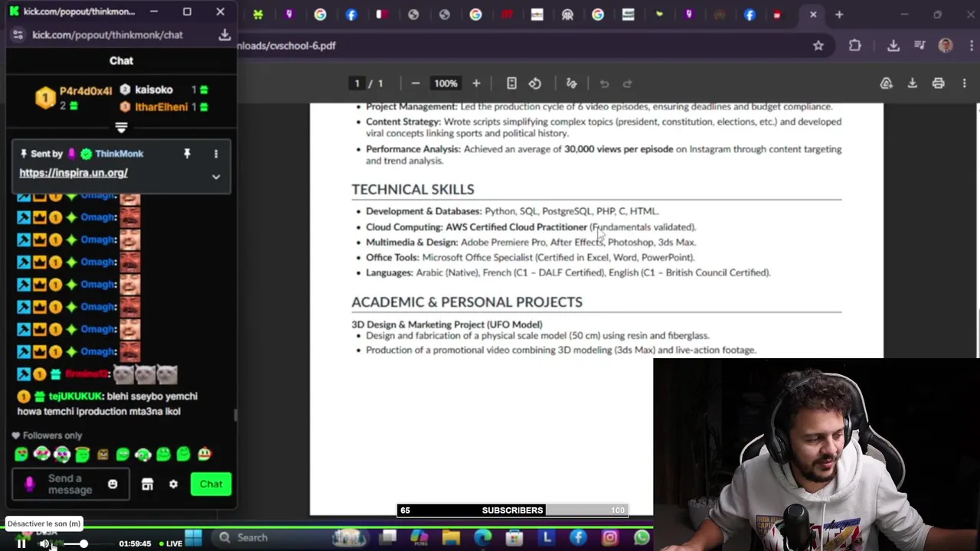Open Microsoft 365 Copilot on taskbar

(x=419, y=538)
